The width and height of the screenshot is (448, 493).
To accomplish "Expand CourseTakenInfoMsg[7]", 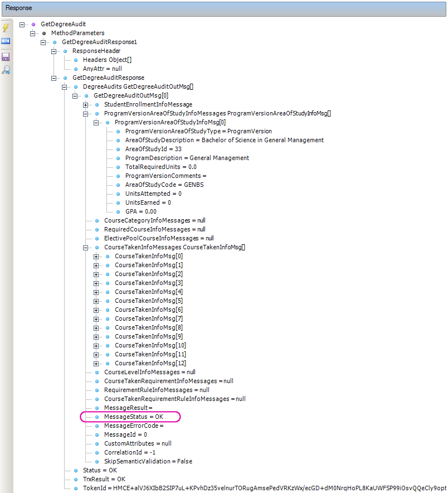I will coord(96,319).
